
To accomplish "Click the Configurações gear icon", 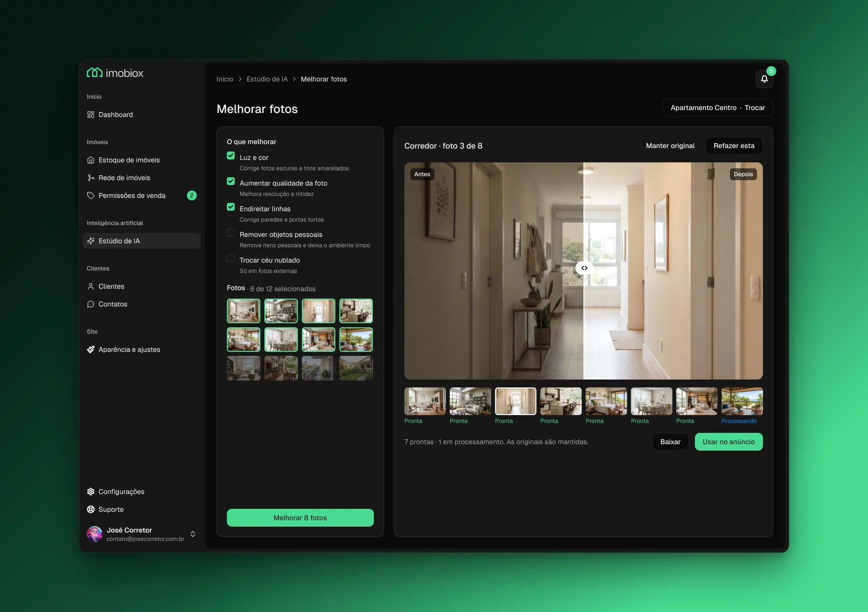I will [x=91, y=492].
